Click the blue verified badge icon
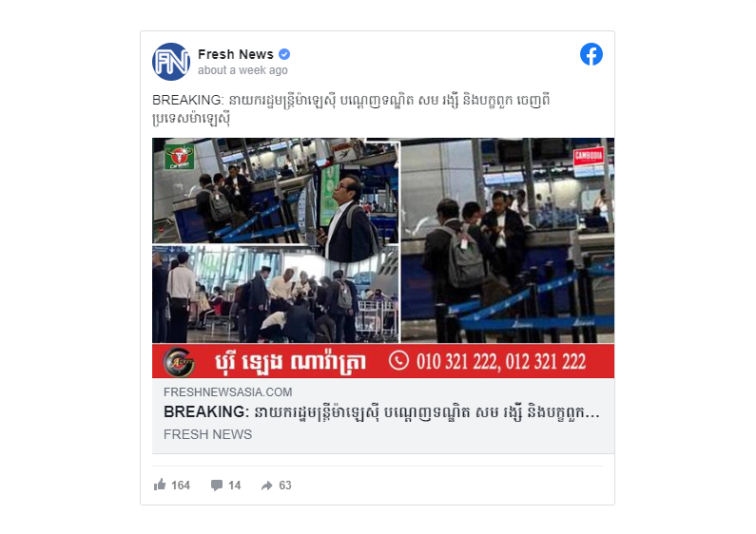The width and height of the screenshot is (756, 534). [x=284, y=54]
